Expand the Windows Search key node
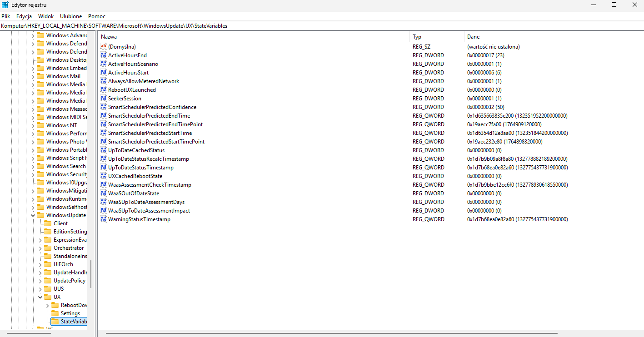644x337 pixels. coord(33,166)
